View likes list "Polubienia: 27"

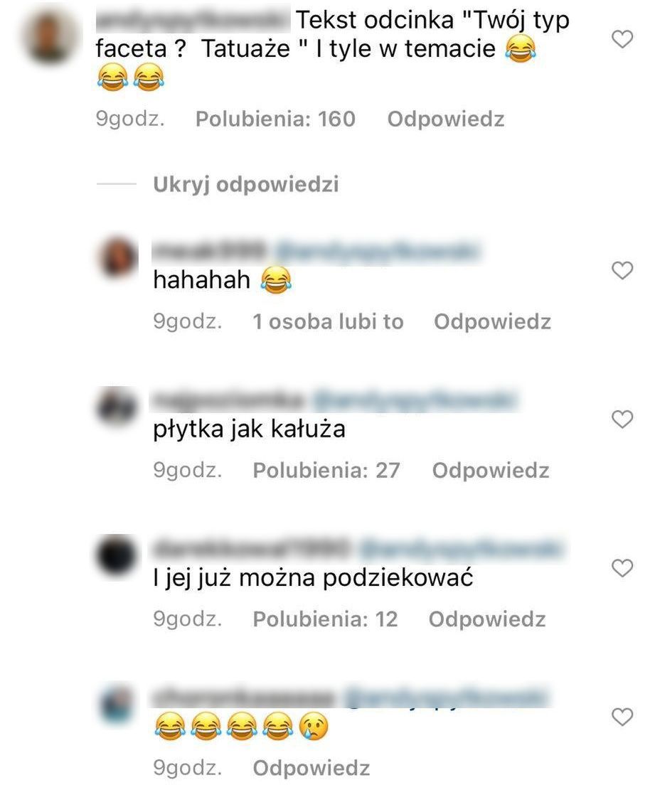pyautogui.click(x=326, y=470)
